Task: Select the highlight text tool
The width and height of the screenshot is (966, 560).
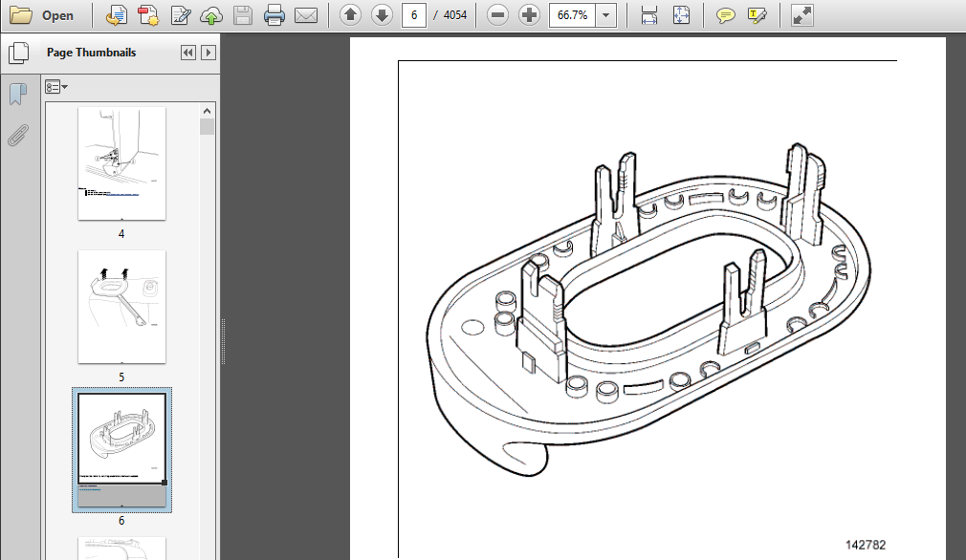Action: point(757,15)
